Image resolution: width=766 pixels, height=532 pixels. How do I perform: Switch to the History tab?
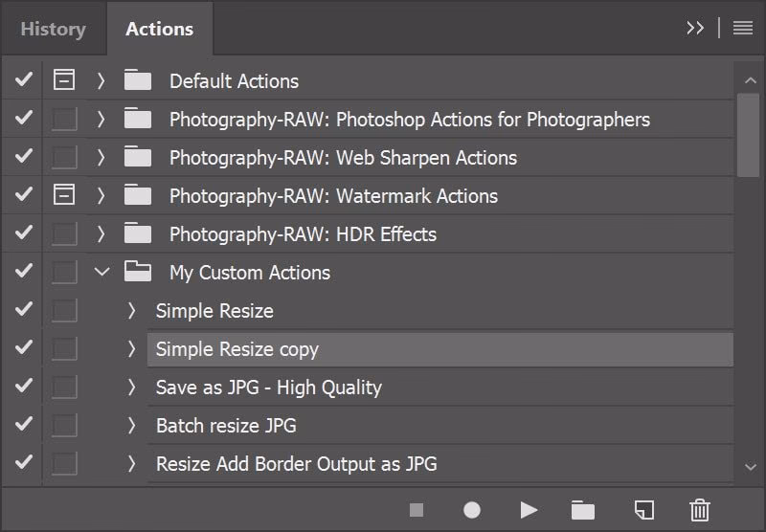coord(54,30)
